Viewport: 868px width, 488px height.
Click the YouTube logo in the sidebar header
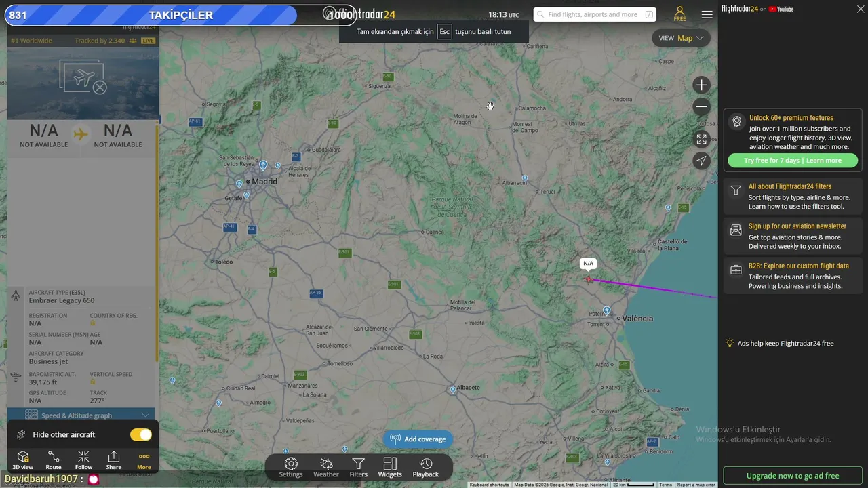tap(781, 9)
